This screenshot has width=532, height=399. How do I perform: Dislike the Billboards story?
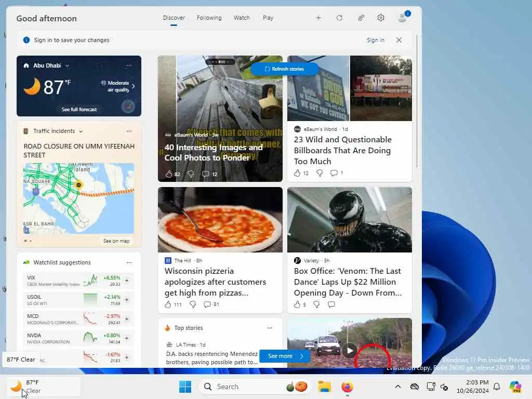point(320,173)
